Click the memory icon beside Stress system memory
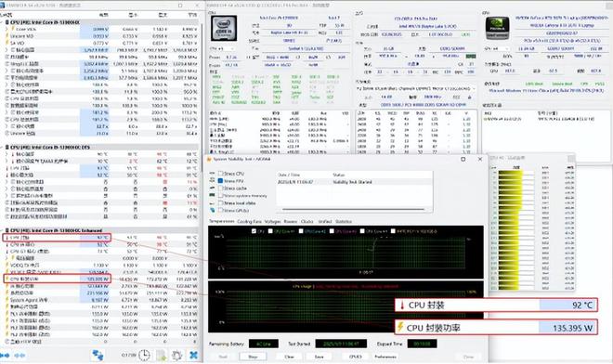Screen dimensions: 613x364 click(x=213, y=196)
